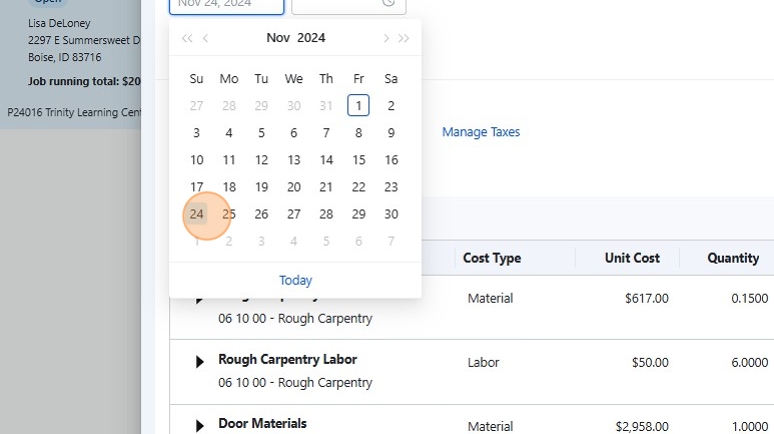Click the Cost Type column header

(x=492, y=258)
